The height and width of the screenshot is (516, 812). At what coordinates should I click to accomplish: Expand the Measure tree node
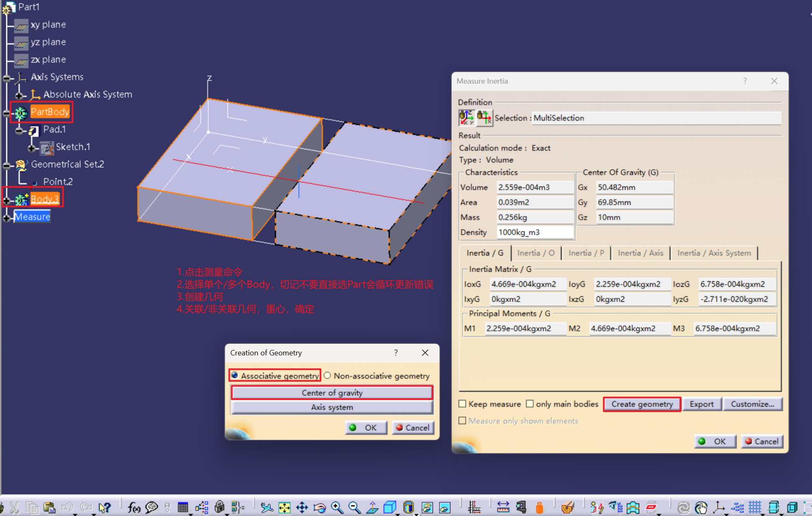point(6,217)
